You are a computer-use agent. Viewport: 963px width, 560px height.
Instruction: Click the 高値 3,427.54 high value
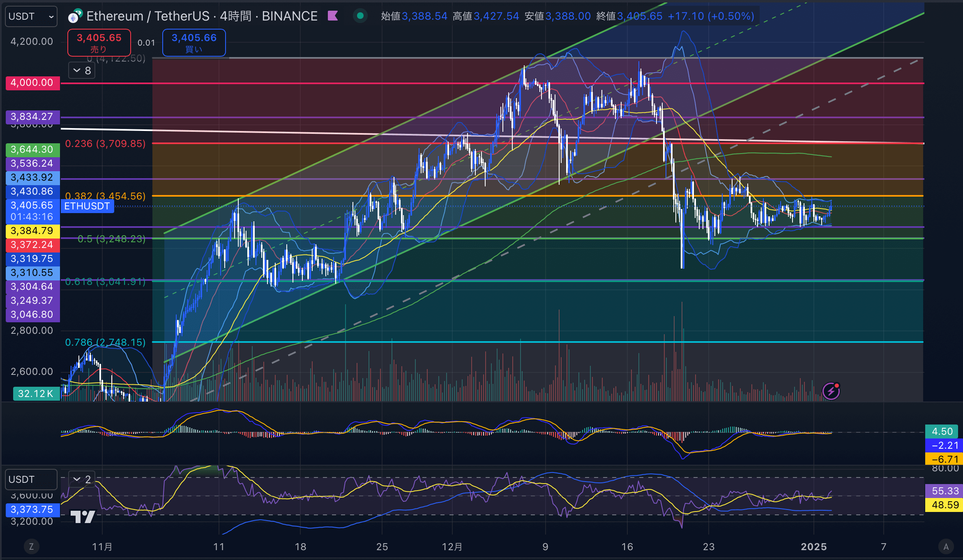point(496,16)
